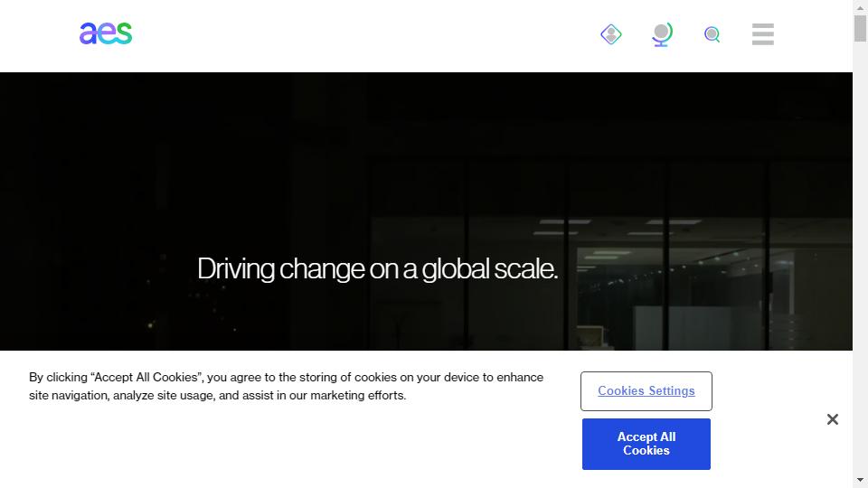Click the lit office interior in hero video

687,289
